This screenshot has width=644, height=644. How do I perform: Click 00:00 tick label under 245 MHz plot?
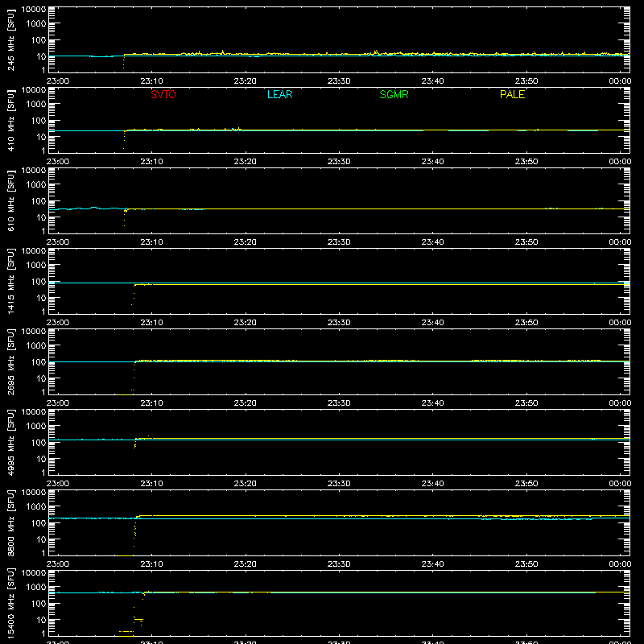[620, 81]
